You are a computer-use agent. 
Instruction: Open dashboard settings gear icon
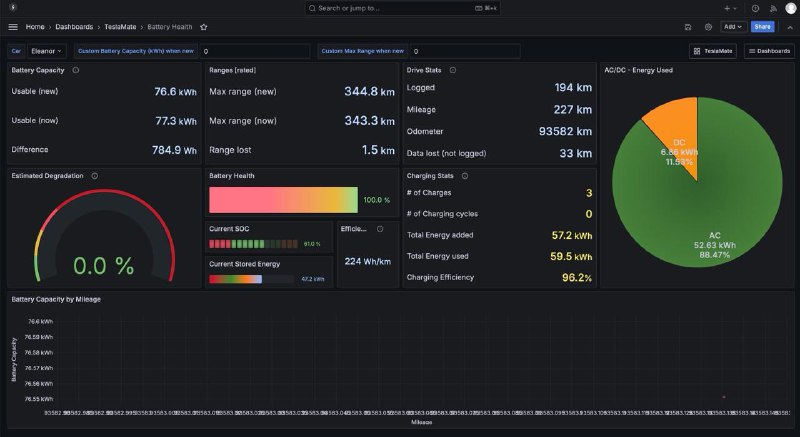(709, 27)
